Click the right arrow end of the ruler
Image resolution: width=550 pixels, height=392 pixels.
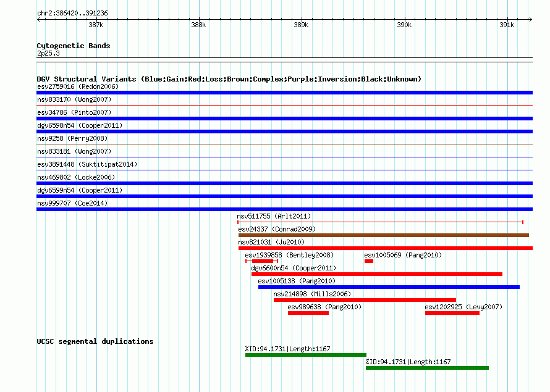pyautogui.click(x=531, y=19)
